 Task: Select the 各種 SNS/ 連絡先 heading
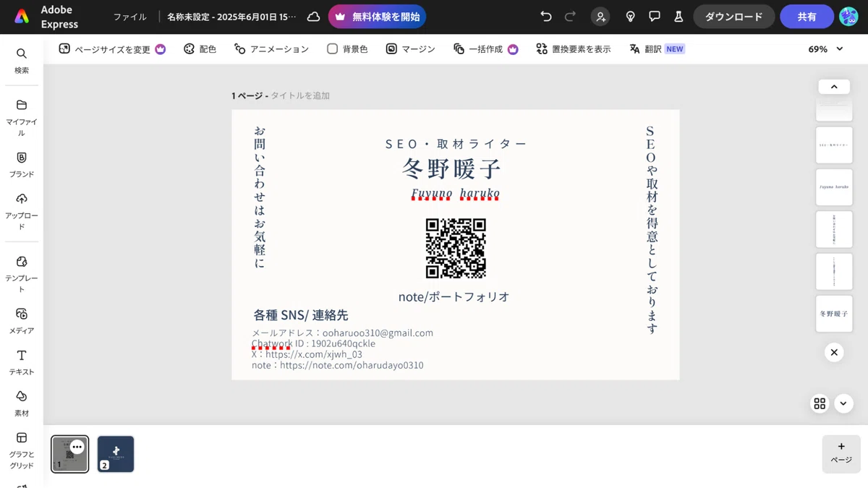301,315
